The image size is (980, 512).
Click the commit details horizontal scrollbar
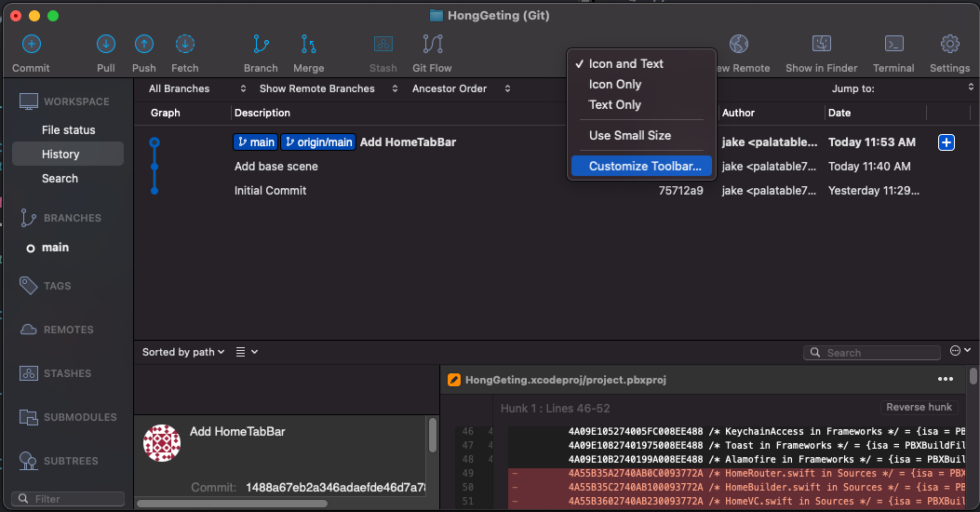232,504
